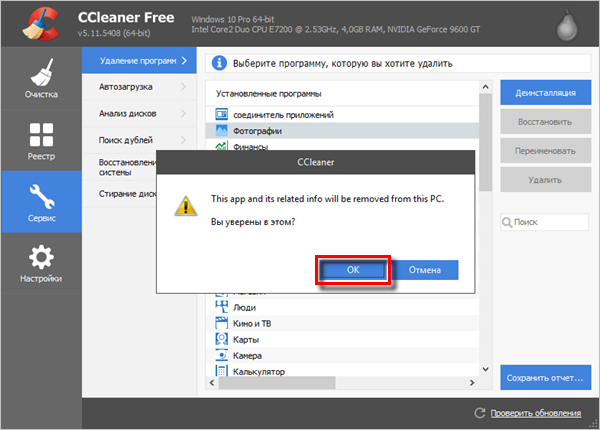Click chevron next to Анализ дисков
The image size is (600, 430).
(x=184, y=114)
